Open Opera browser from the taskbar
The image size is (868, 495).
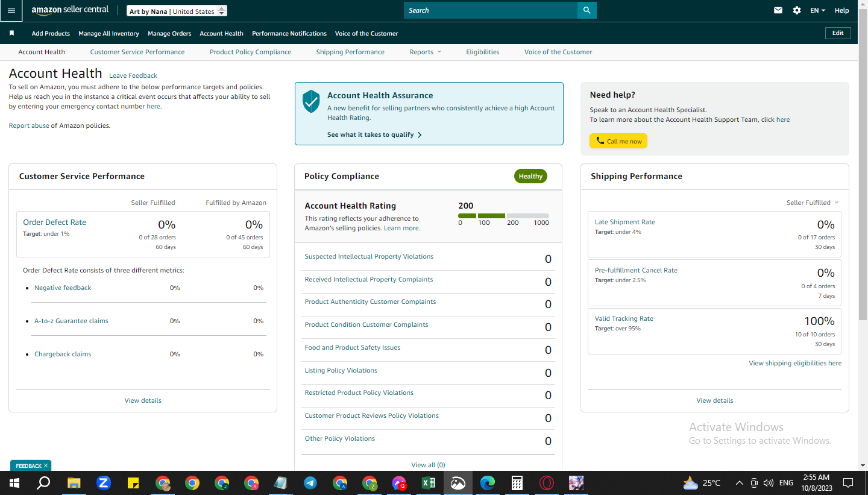(547, 483)
